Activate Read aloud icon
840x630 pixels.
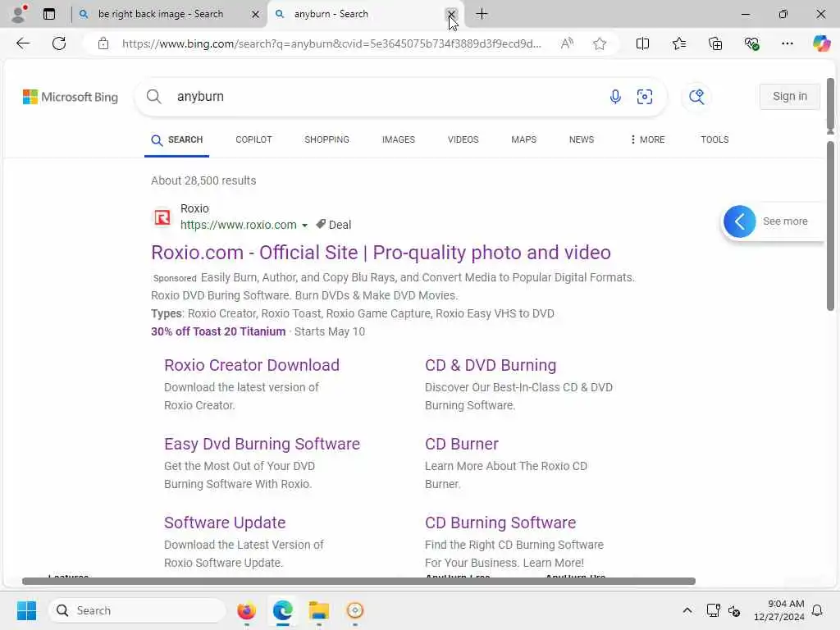click(567, 43)
